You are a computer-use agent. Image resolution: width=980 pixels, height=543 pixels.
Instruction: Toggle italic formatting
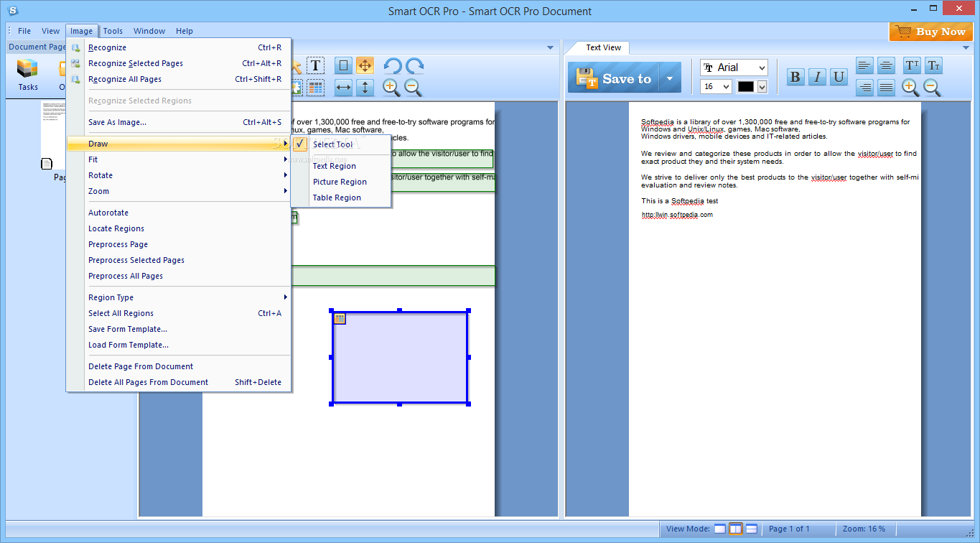point(817,77)
